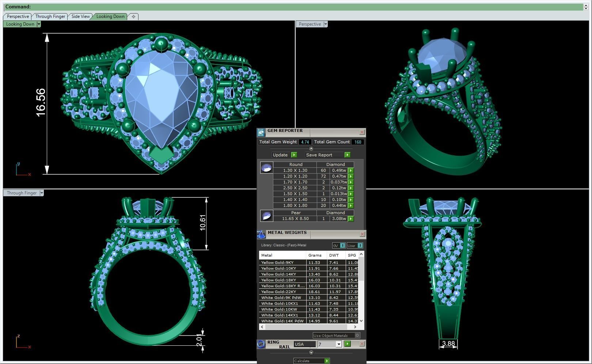Click green arrow beside Save Report
This screenshot has width=592, height=364.
(348, 155)
